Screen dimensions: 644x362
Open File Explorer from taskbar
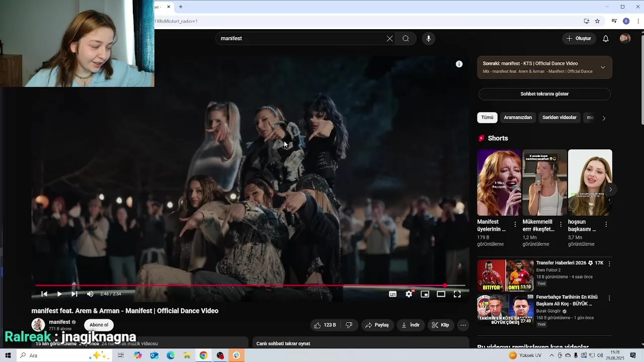(187, 355)
